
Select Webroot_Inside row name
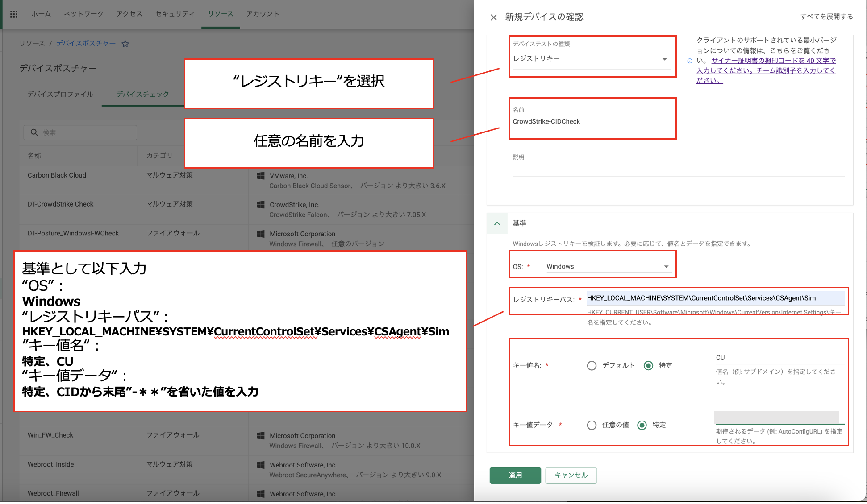(x=51, y=464)
